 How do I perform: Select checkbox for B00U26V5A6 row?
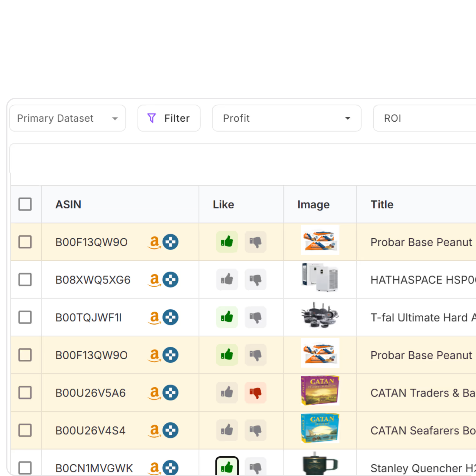pyautogui.click(x=25, y=392)
